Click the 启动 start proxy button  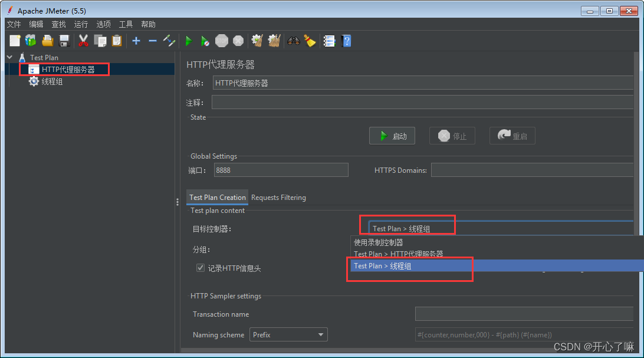[392, 136]
